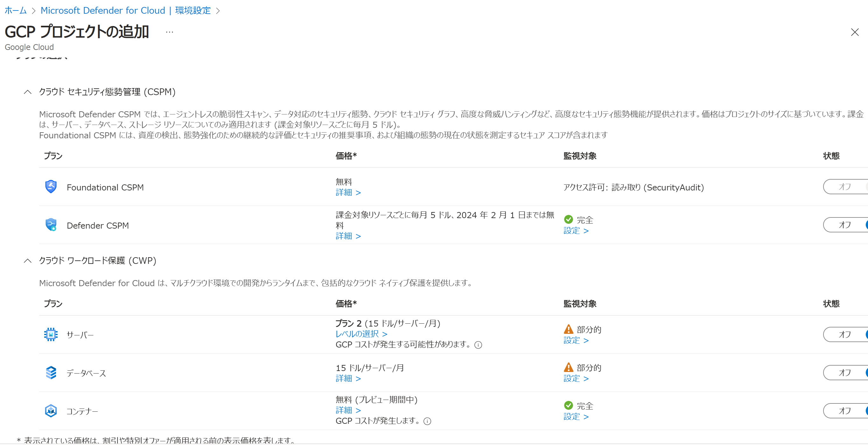Open Microsoft Defender for Cloud | 環境設定 breadcrumb
The width and height of the screenshot is (868, 447).
[125, 10]
